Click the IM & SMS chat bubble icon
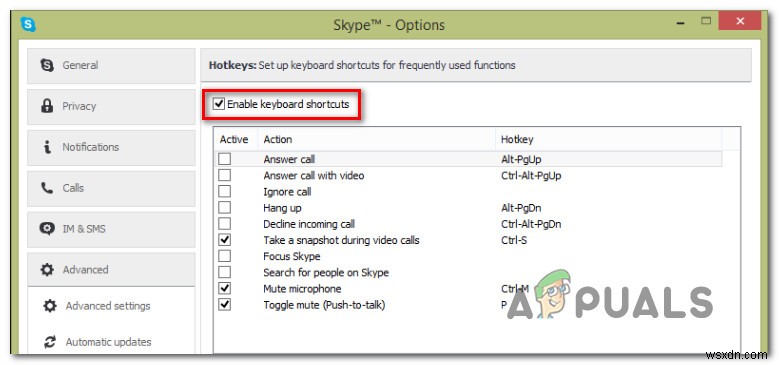The image size is (779, 365). pyautogui.click(x=47, y=228)
